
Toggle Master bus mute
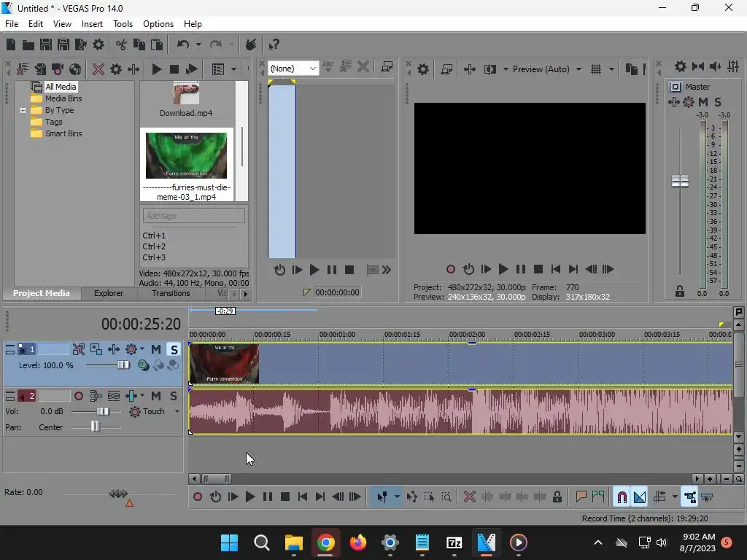tap(703, 102)
